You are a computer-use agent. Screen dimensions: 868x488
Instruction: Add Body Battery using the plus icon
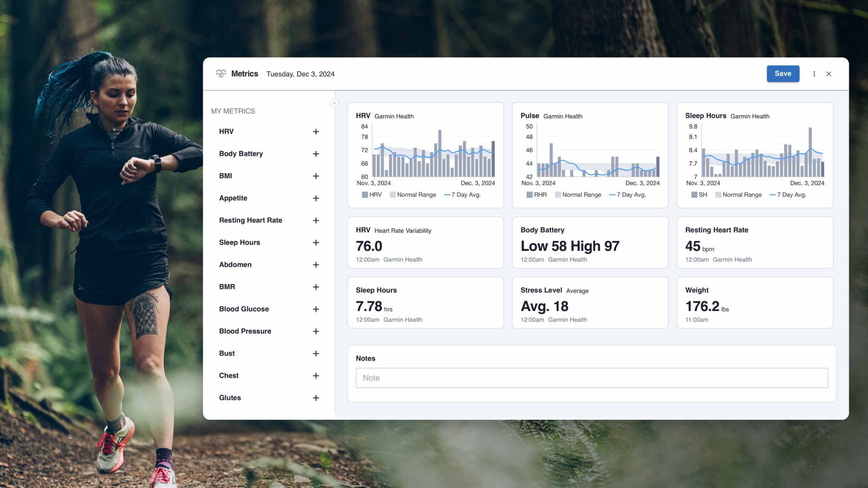(x=316, y=154)
